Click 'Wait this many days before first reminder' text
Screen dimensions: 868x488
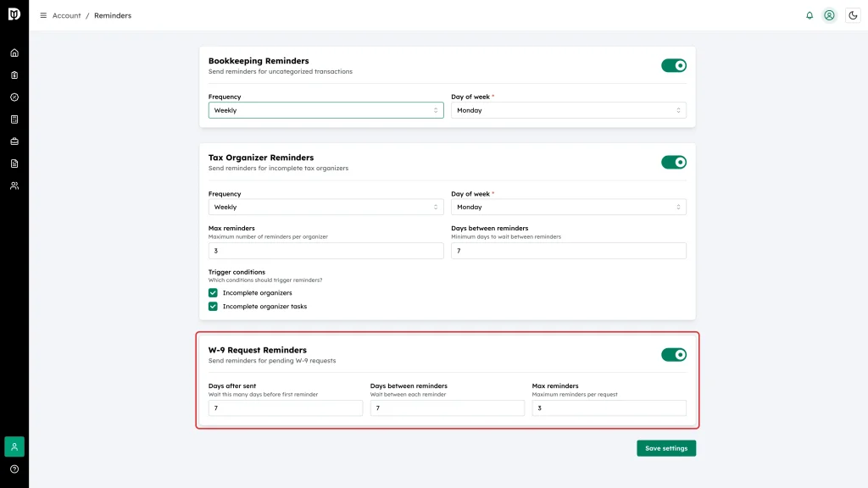point(263,395)
